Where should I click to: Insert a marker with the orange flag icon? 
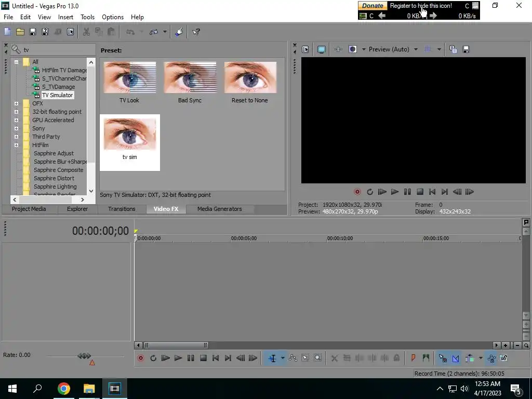coord(413,358)
